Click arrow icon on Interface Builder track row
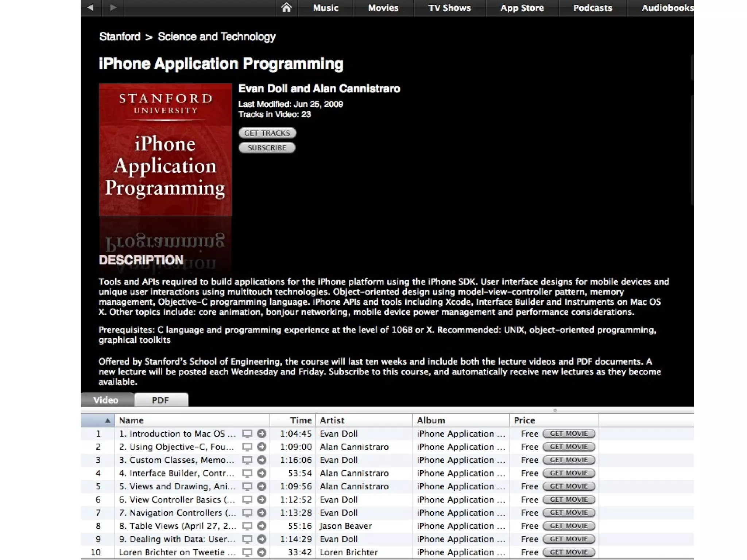 (x=262, y=473)
